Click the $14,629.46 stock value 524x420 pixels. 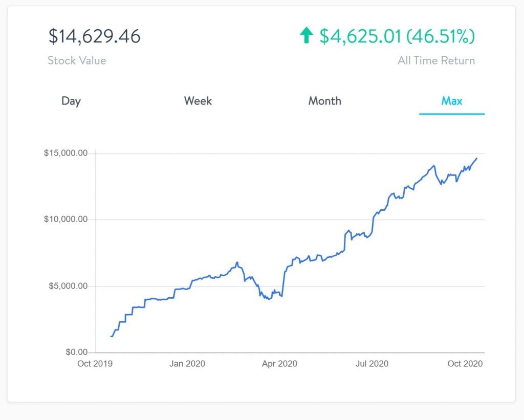pyautogui.click(x=94, y=36)
